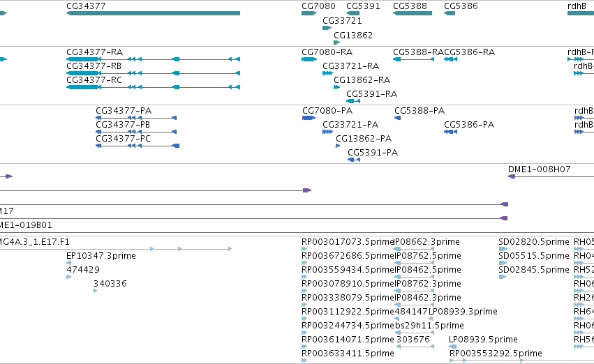This screenshot has height=364, width=594.
Task: Select the DME1-008H07 clone feature
Action: 551,176
